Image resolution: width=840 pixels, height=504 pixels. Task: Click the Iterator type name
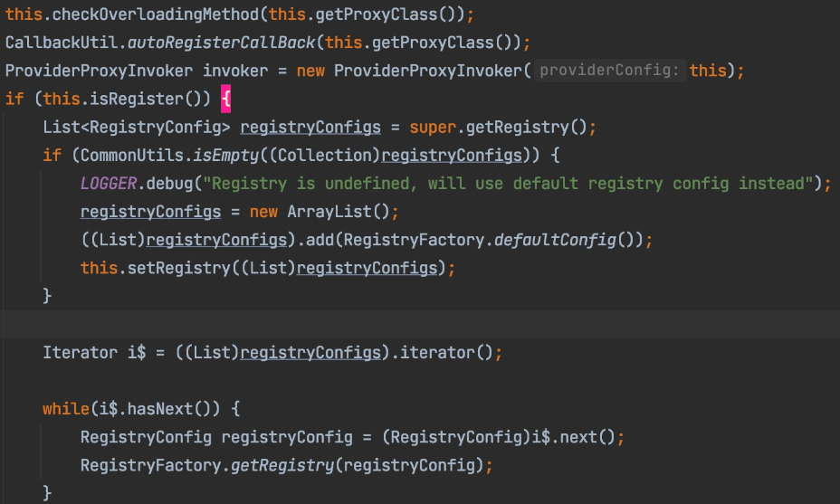tap(81, 352)
